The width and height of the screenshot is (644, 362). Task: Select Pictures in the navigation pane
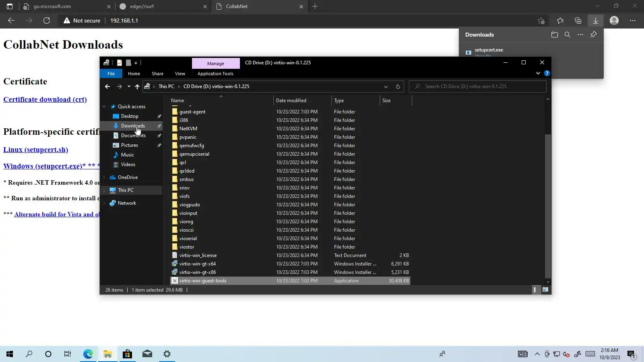[x=130, y=145]
